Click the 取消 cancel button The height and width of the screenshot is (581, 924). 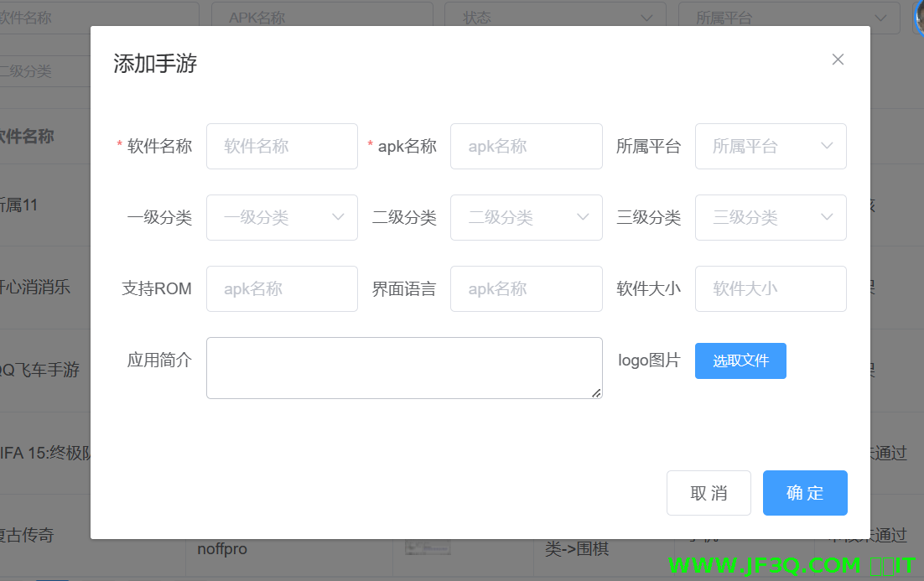(709, 493)
